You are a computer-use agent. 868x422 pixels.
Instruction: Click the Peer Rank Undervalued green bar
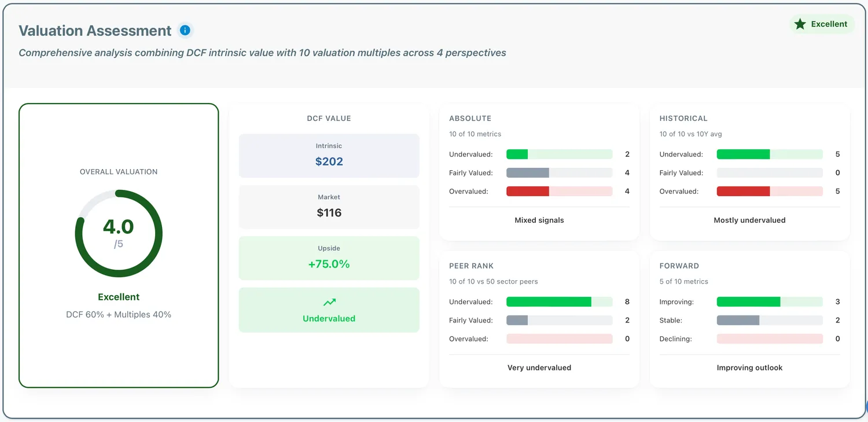[560, 302]
